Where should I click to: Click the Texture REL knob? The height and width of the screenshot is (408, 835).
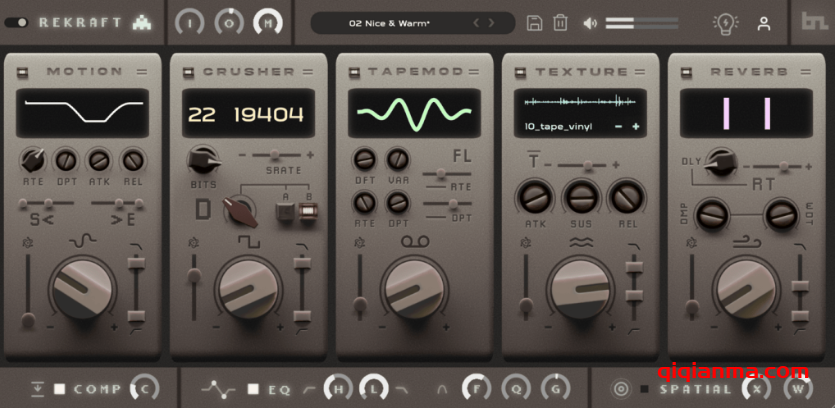627,198
